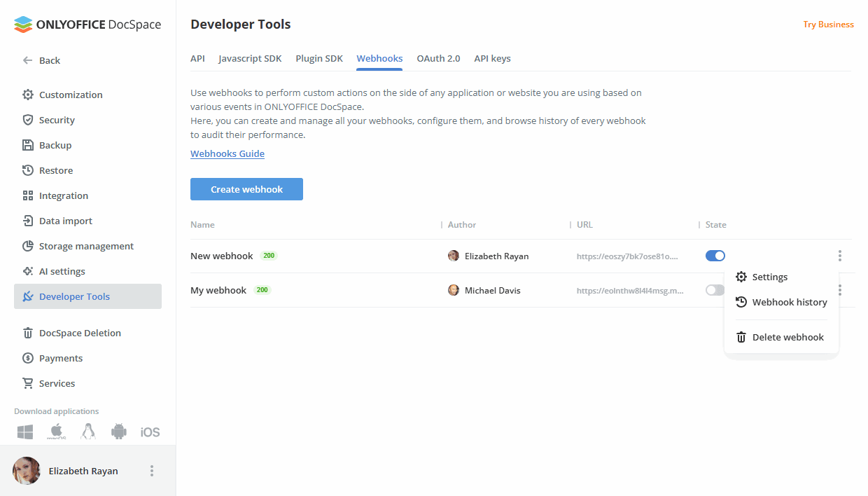Open Elizabeth Rayan's profile options menu
The height and width of the screenshot is (496, 868).
click(152, 470)
